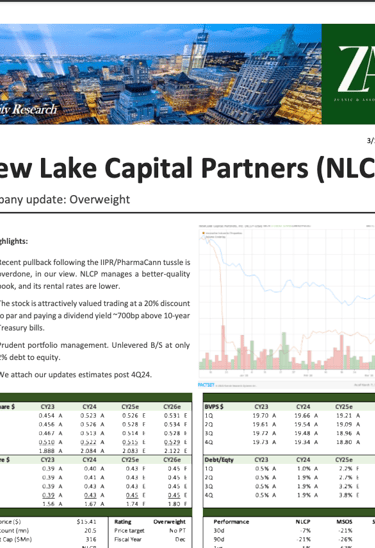375x548 pixels.
Task: Select BVPS value 19.72
Action: tap(261, 433)
